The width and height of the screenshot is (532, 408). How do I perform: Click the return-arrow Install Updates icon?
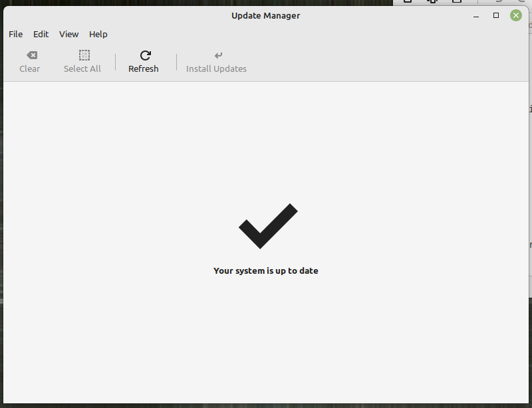click(218, 55)
